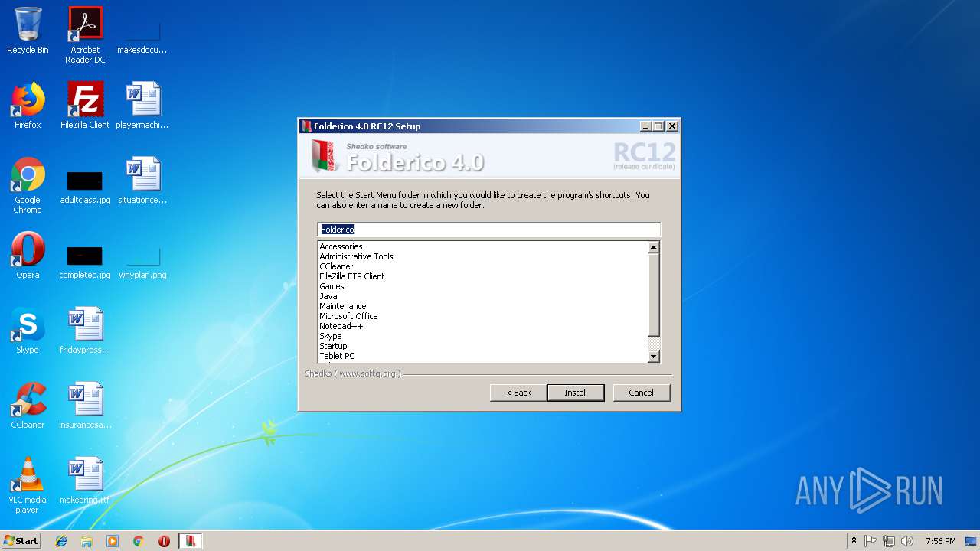Select Microsoft Office in the list
This screenshot has height=551, width=980.
click(x=348, y=316)
